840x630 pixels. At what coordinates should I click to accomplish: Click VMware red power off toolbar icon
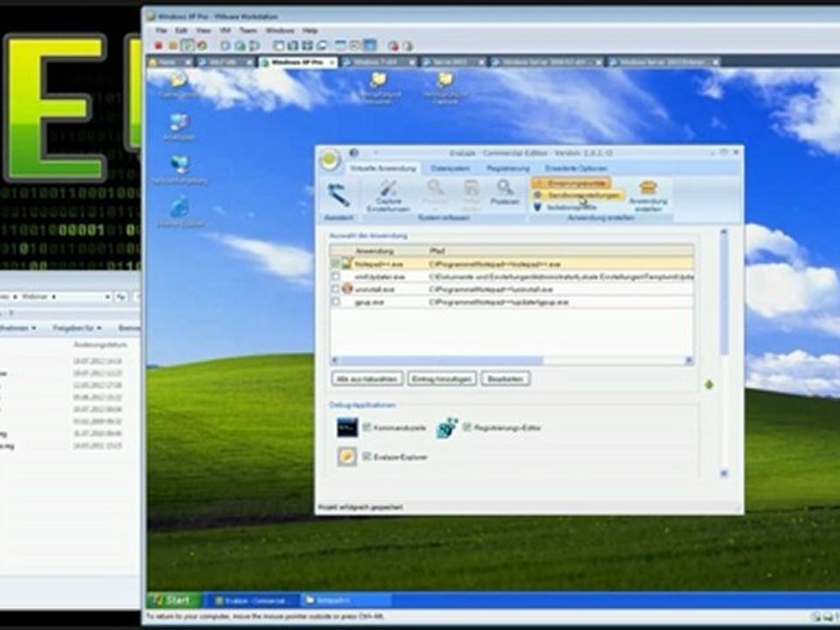click(x=158, y=45)
